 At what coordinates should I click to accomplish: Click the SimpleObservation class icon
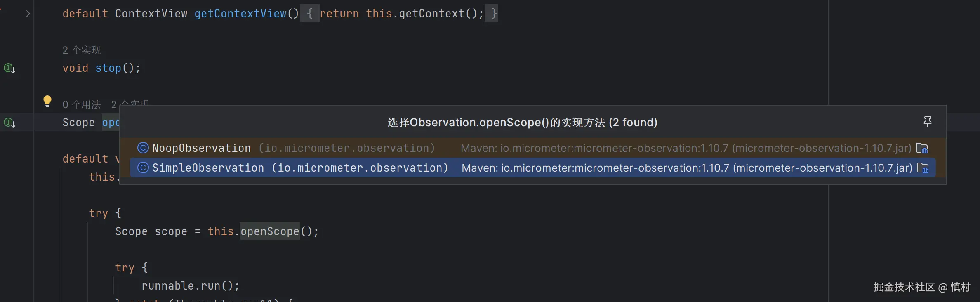[x=143, y=168]
